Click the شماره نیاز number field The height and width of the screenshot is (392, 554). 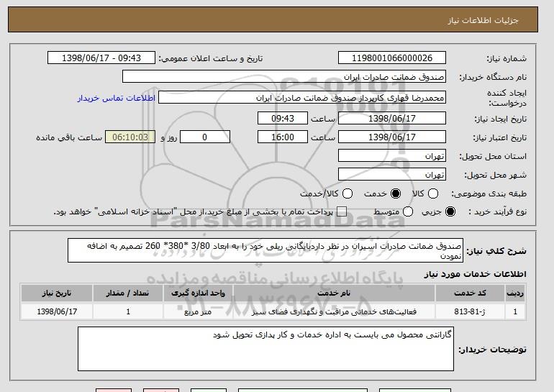click(x=392, y=58)
